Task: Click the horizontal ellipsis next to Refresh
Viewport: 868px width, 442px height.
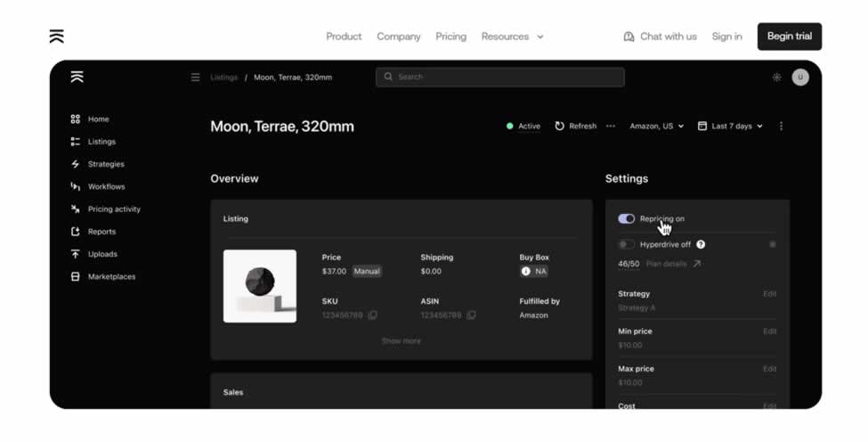Action: (x=611, y=127)
